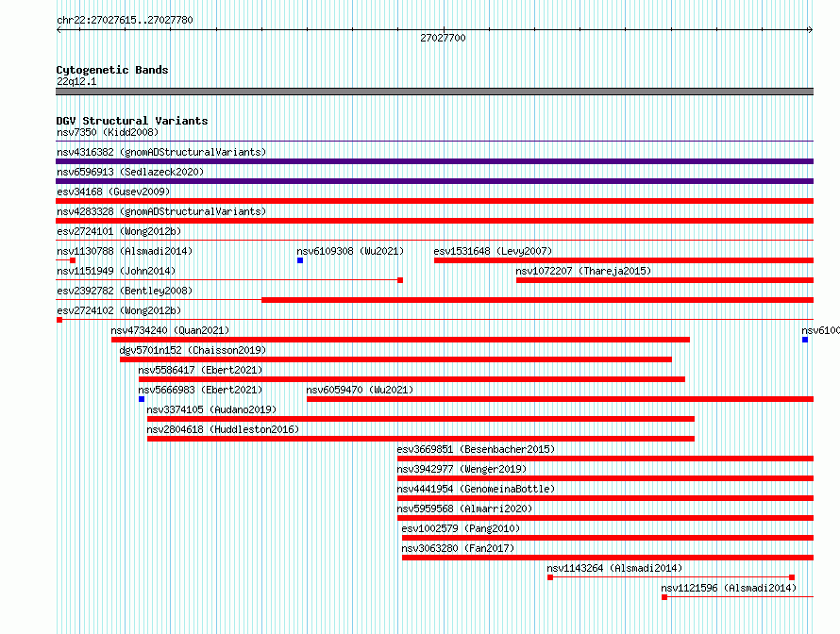Viewport: 840px width, 634px height.
Task: Click nsv4441954 (GenomeinaBottle) label
Action: coord(476,489)
